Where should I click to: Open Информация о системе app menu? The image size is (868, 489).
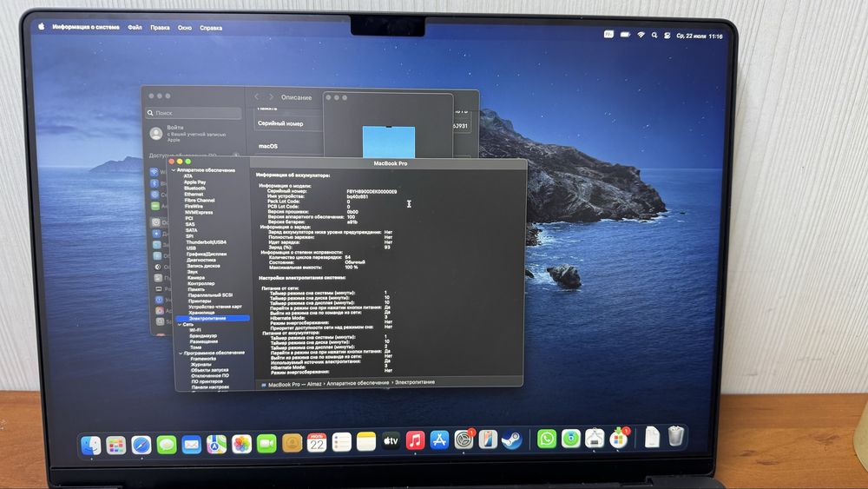(86, 27)
